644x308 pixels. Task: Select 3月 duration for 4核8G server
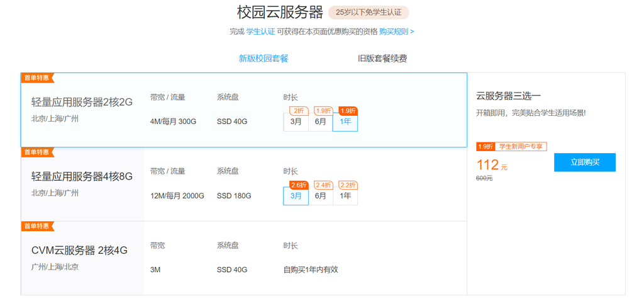[296, 196]
